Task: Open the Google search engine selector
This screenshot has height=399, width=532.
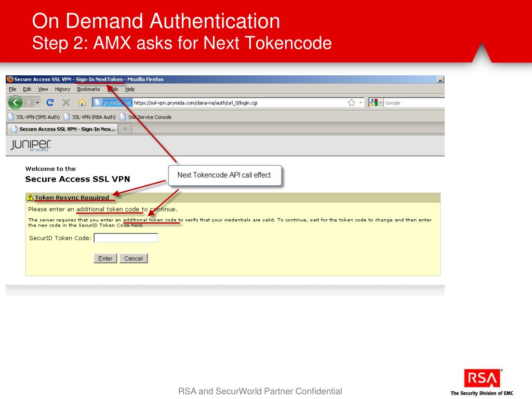Action: point(376,102)
